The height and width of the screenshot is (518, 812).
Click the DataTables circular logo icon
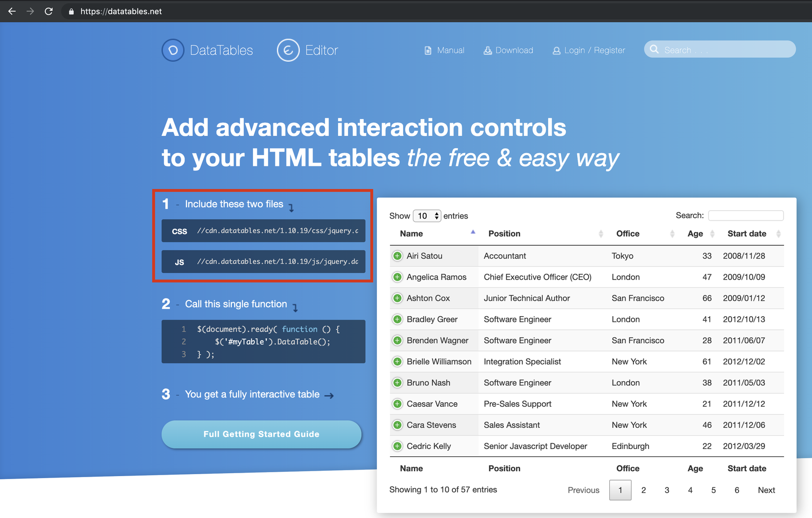point(173,50)
